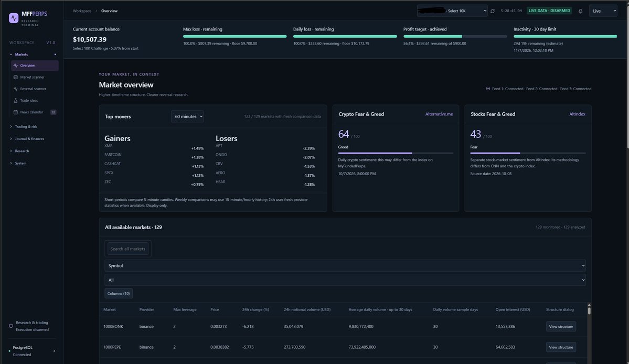Click the Reversal scanner pulse icon
Image resolution: width=629 pixels, height=364 pixels.
(16, 89)
